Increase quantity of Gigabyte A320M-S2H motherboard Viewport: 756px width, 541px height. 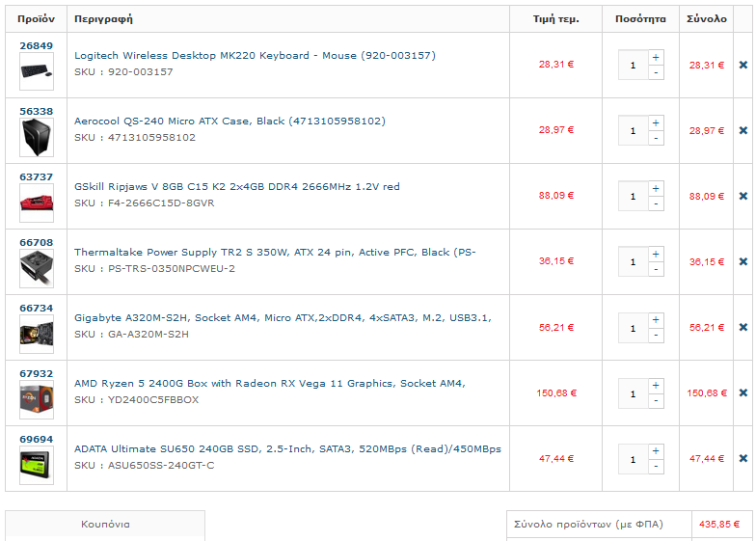[x=656, y=320]
